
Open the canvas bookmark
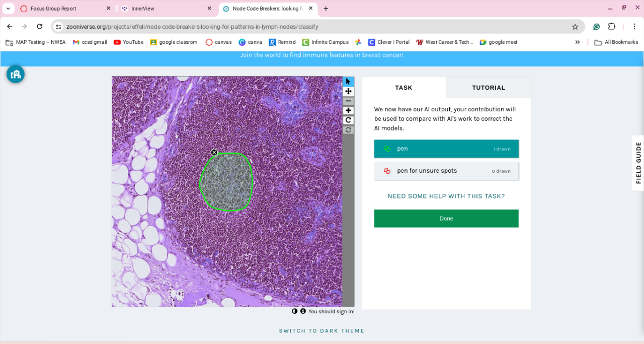pyautogui.click(x=218, y=42)
